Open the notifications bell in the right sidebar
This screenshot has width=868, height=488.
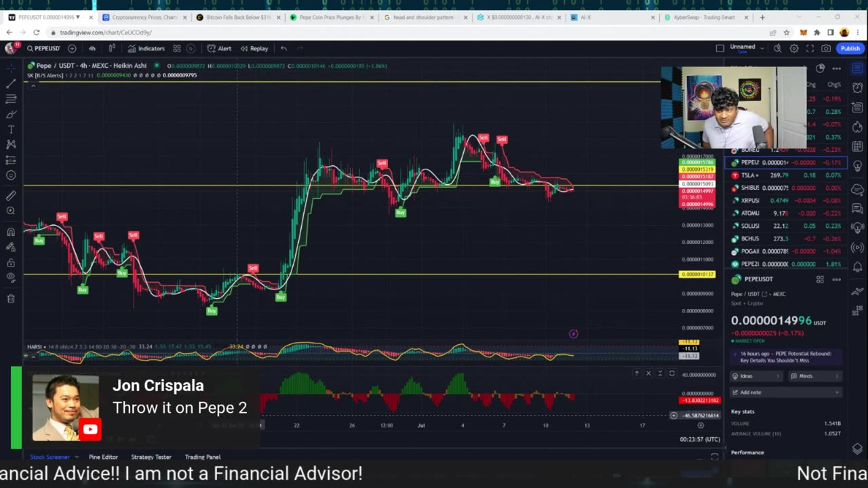(858, 267)
